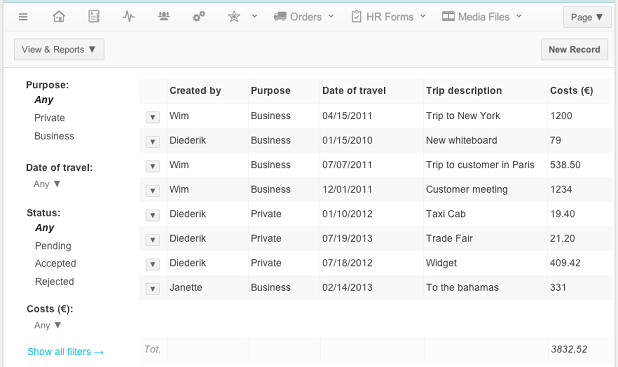Follow the Show all filters link
The height and width of the screenshot is (367, 618).
(65, 352)
